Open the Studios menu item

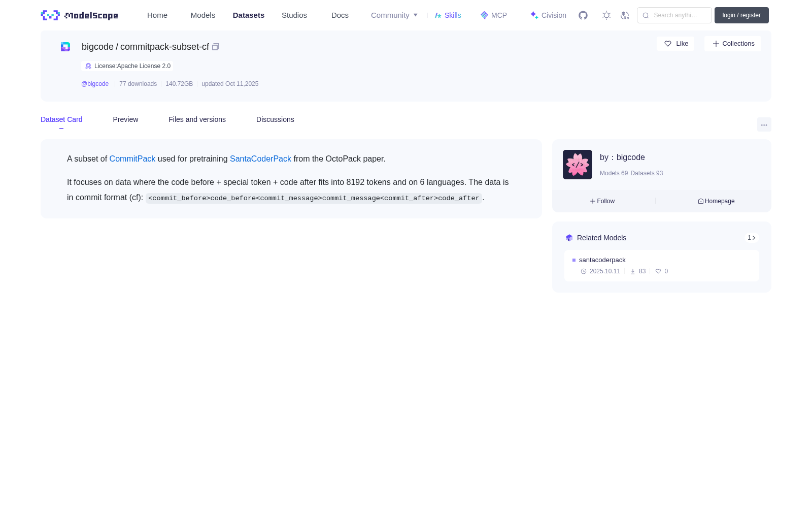tap(294, 15)
